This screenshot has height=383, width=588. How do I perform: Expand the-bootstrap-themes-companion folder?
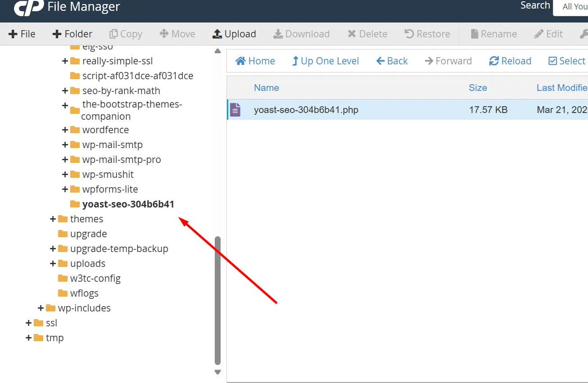tap(65, 105)
